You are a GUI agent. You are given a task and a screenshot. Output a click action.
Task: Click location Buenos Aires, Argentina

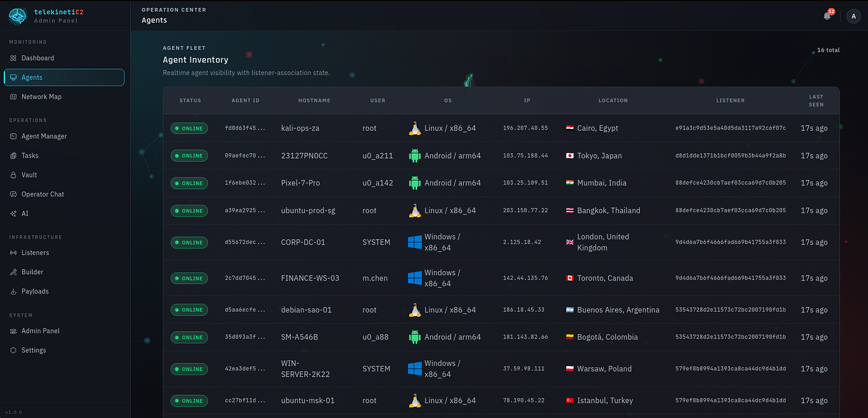click(618, 310)
